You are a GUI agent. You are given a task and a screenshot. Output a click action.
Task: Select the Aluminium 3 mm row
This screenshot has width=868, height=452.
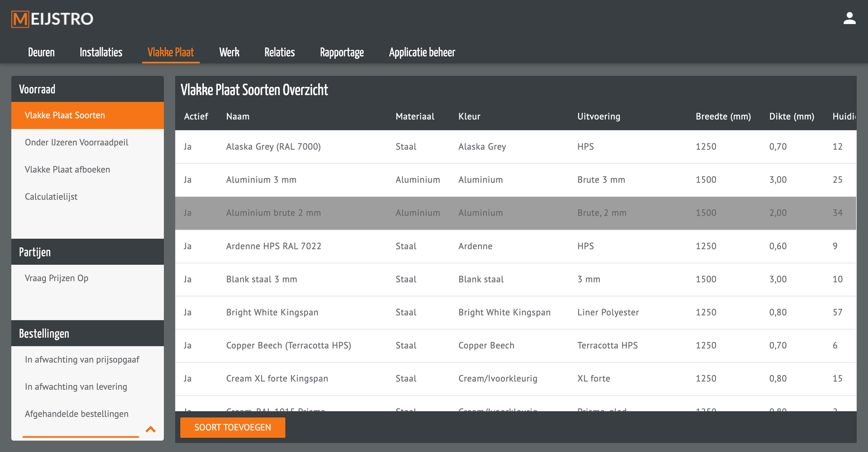pyautogui.click(x=516, y=180)
